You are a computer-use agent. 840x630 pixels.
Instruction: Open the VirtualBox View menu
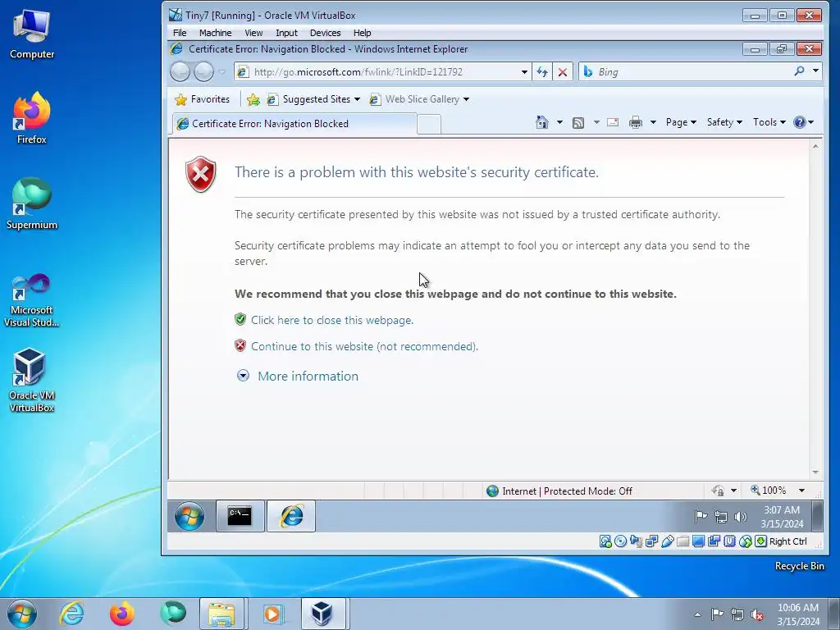tap(253, 33)
